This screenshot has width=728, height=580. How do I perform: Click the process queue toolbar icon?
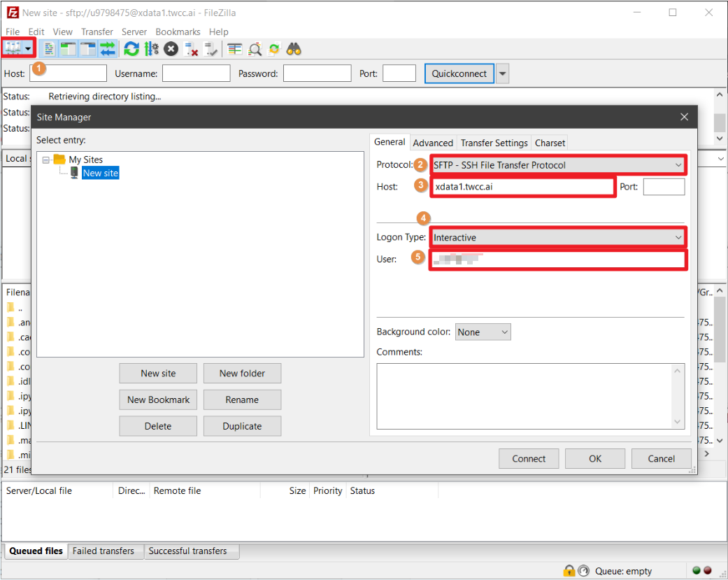pos(151,49)
